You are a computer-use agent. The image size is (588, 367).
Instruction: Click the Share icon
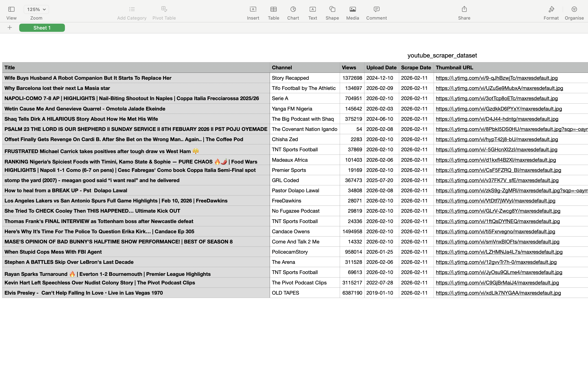[464, 9]
